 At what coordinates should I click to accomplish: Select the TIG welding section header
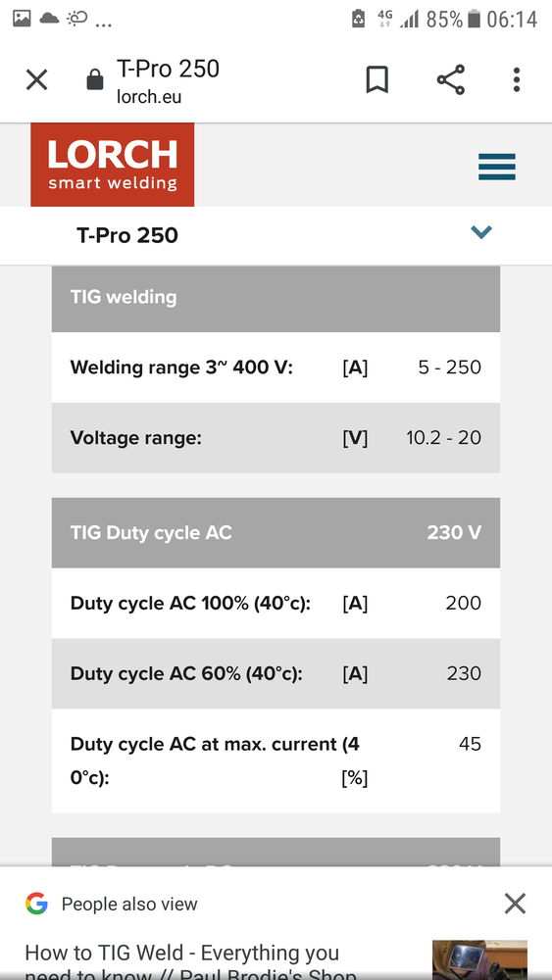click(x=276, y=298)
